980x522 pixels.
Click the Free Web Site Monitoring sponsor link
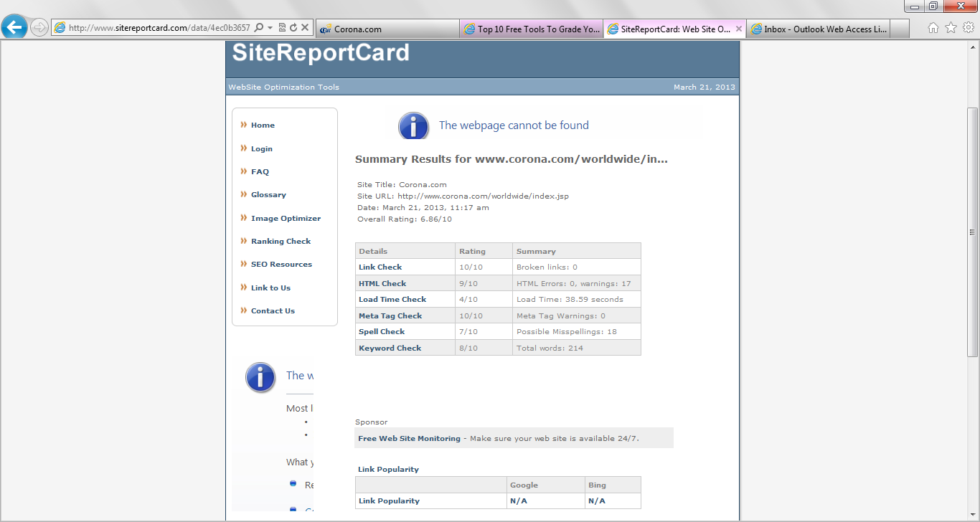coord(409,438)
